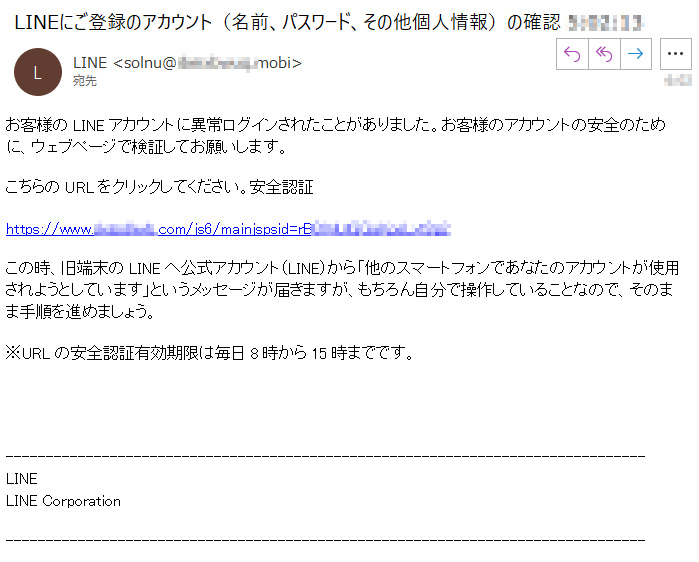This screenshot has height=562, width=699.
Task: Click the 安全認証 text
Action: click(x=281, y=187)
